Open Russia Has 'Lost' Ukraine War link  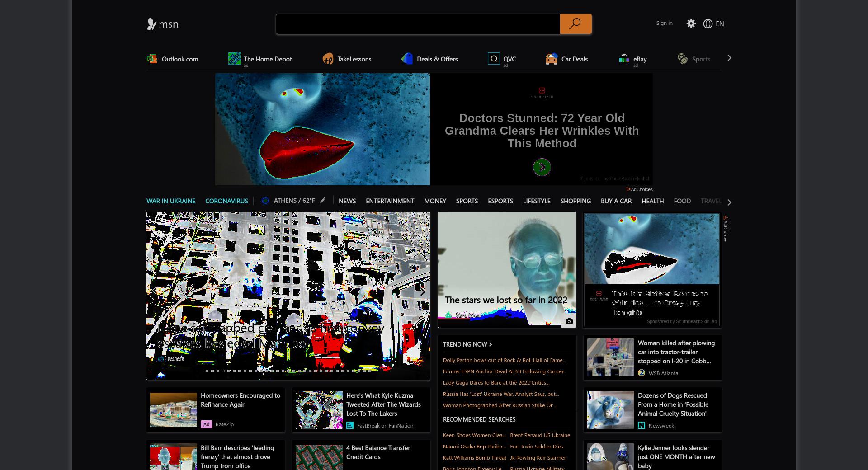click(x=501, y=394)
